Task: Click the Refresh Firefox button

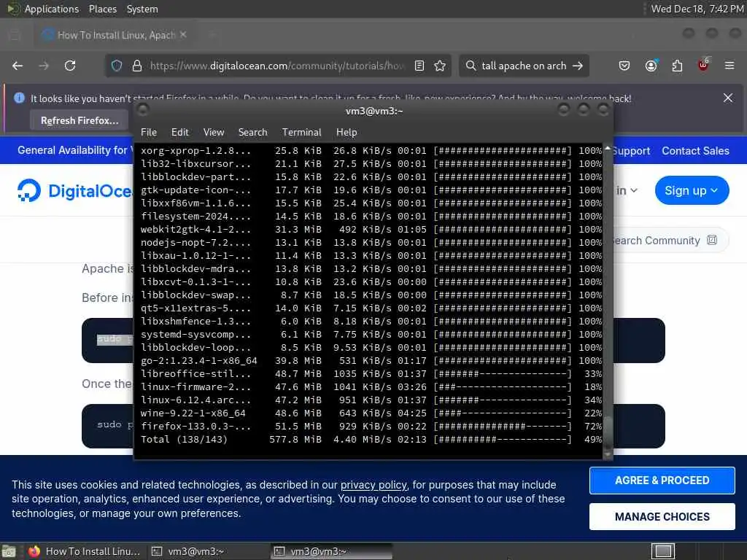Action: pos(80,120)
